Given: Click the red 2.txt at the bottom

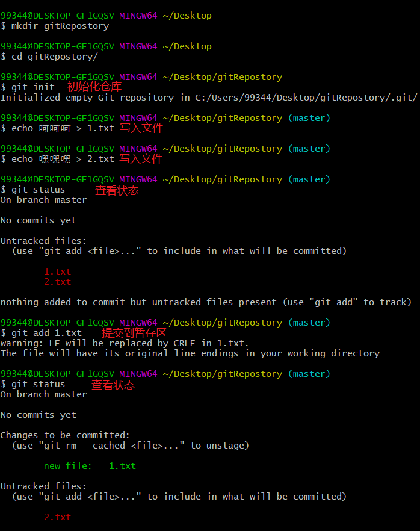Looking at the screenshot, I should (57, 517).
